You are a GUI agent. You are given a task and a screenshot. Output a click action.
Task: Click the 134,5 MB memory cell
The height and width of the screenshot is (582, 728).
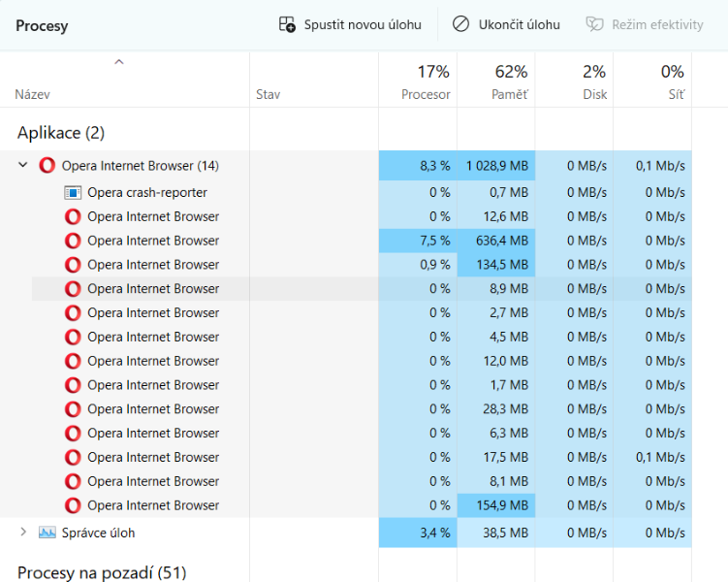[x=496, y=265]
